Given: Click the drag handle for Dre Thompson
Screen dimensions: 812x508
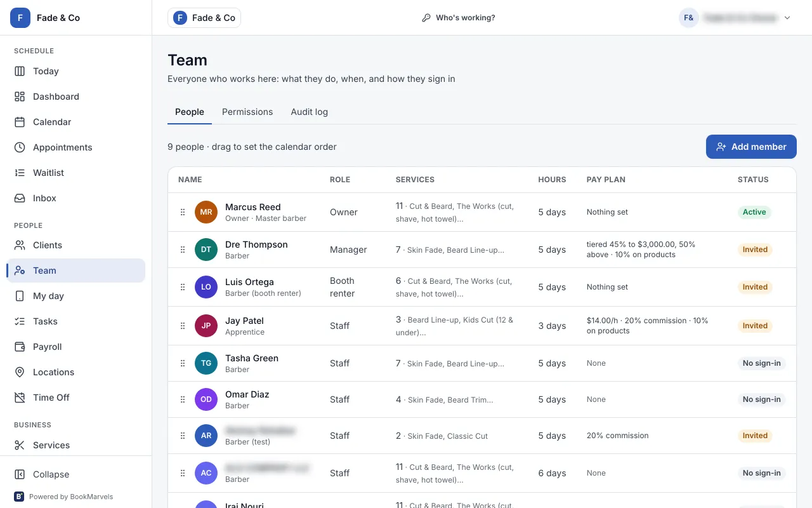Looking at the screenshot, I should 183,250.
